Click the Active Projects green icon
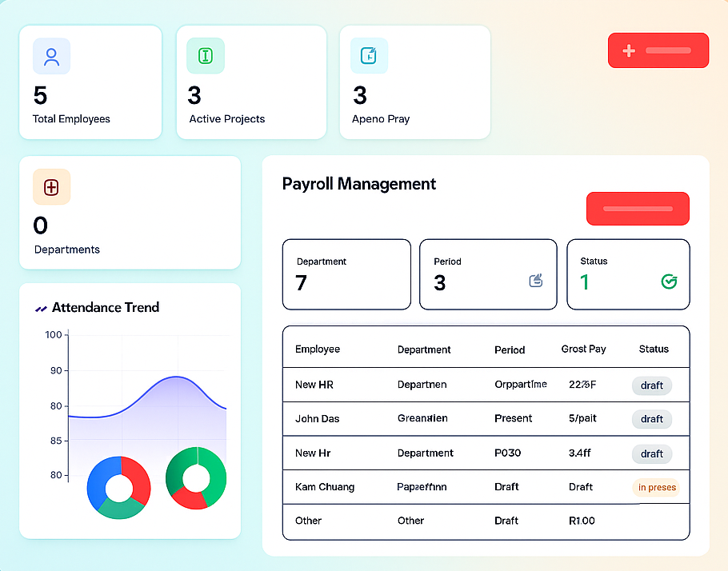This screenshot has height=571, width=728. pos(206,56)
